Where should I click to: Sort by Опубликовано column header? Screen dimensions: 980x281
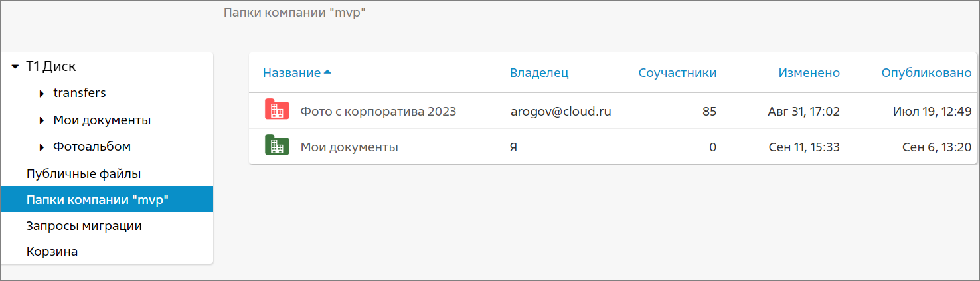(x=927, y=73)
